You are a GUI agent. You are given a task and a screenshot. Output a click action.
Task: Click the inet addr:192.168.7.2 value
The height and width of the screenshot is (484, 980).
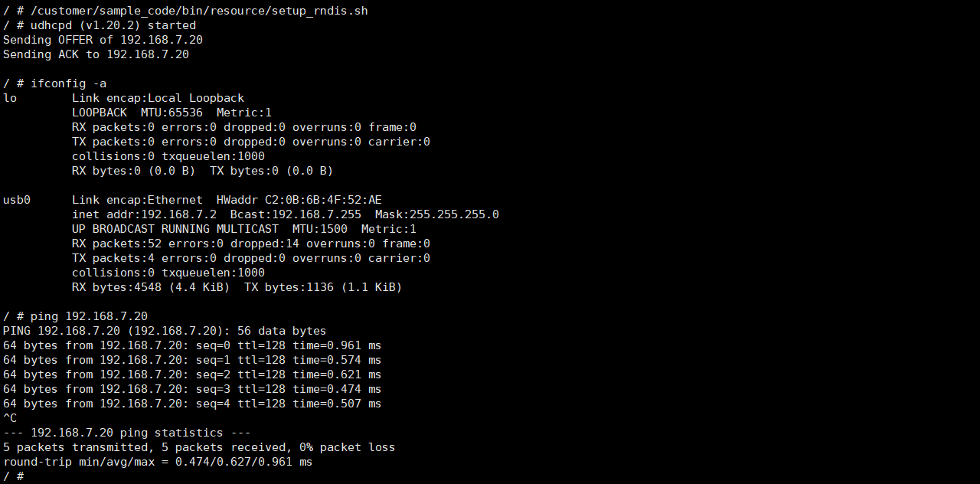[144, 214]
